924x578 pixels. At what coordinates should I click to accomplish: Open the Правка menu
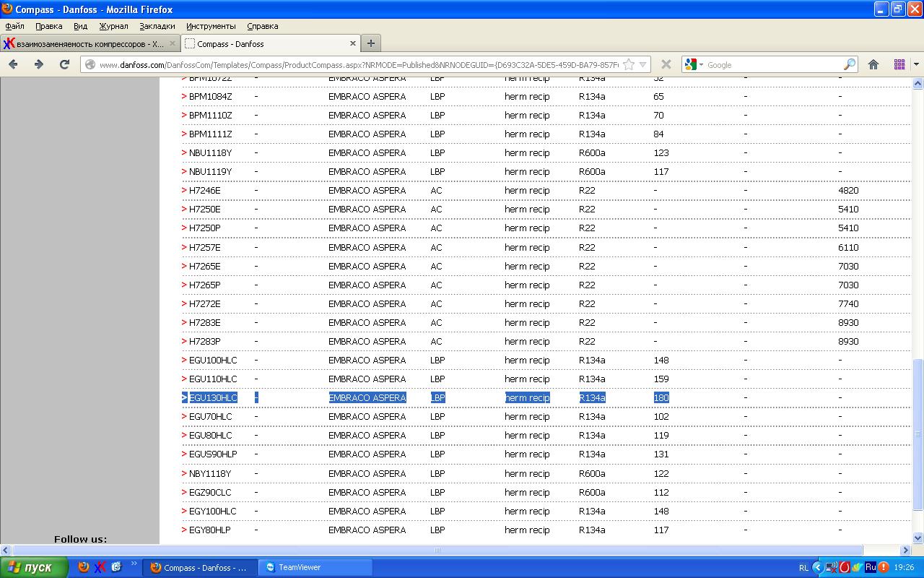click(x=48, y=26)
